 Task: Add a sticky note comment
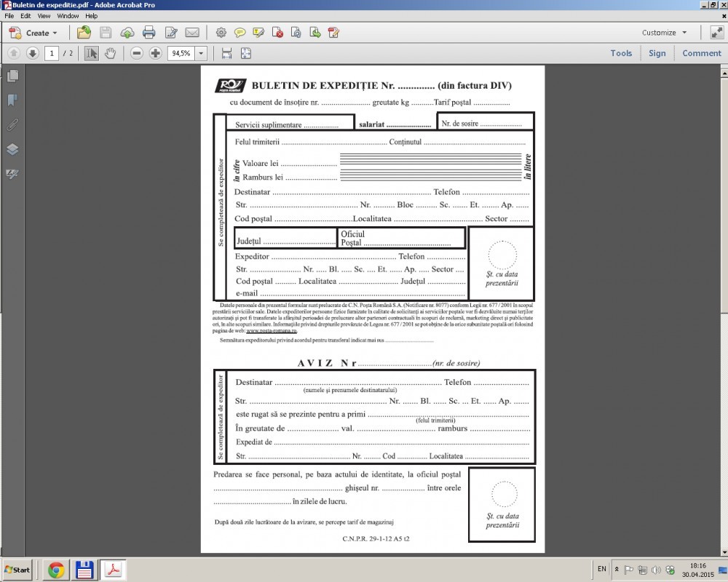(x=240, y=33)
